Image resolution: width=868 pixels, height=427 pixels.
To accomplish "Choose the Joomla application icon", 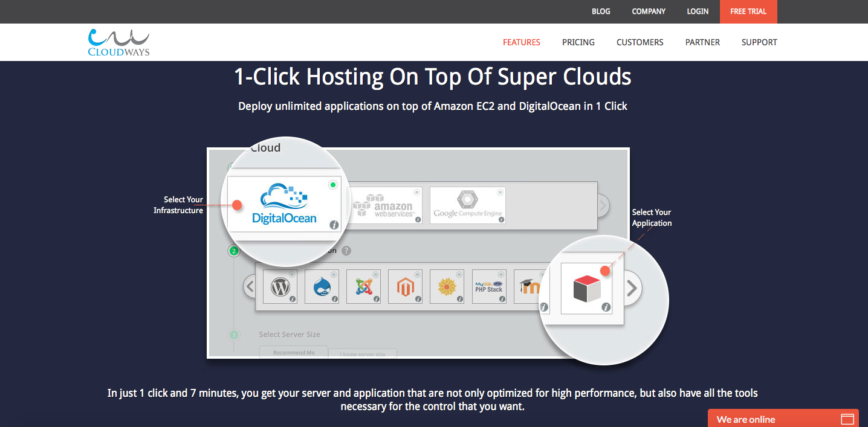I will coord(363,287).
